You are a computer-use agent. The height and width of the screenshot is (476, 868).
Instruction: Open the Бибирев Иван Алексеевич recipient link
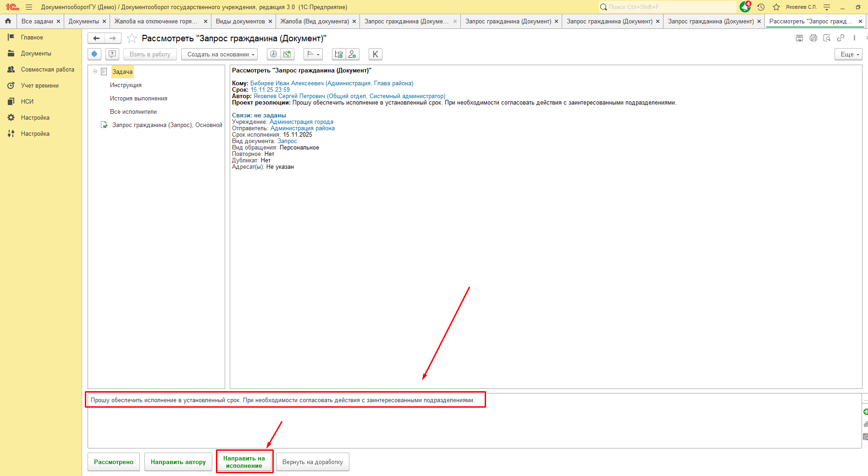332,83
